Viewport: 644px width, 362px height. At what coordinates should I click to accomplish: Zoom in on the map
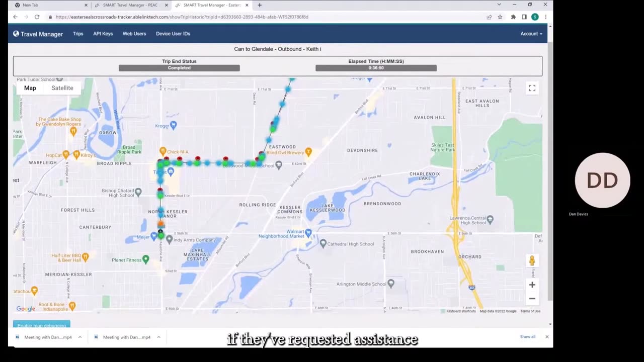coord(532,285)
